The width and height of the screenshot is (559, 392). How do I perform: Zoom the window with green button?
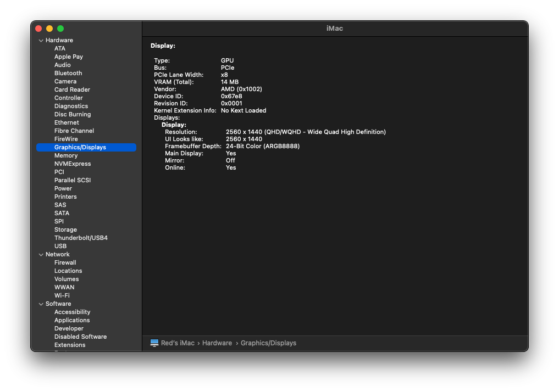point(60,29)
